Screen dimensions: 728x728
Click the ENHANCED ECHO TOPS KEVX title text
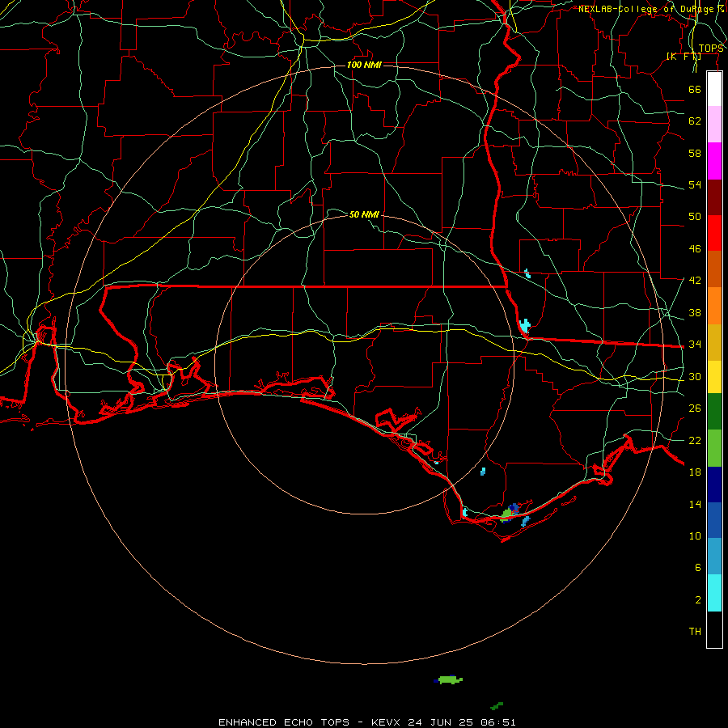pos(366,722)
